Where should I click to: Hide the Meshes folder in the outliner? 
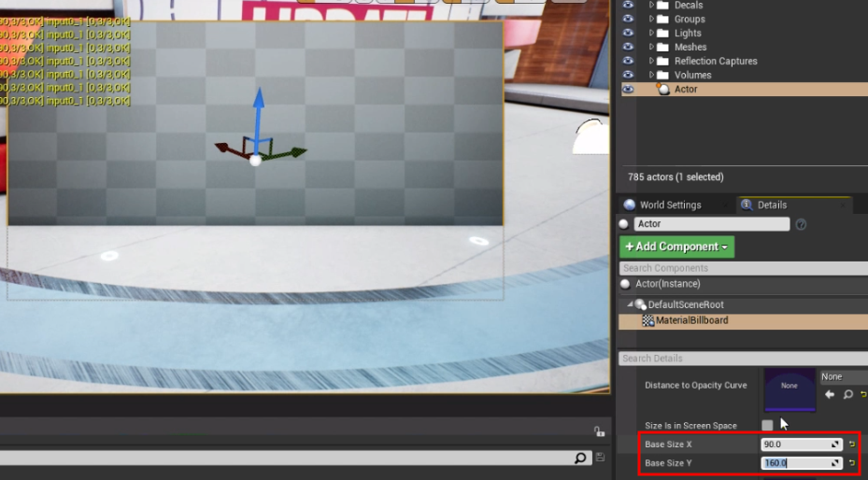(628, 47)
